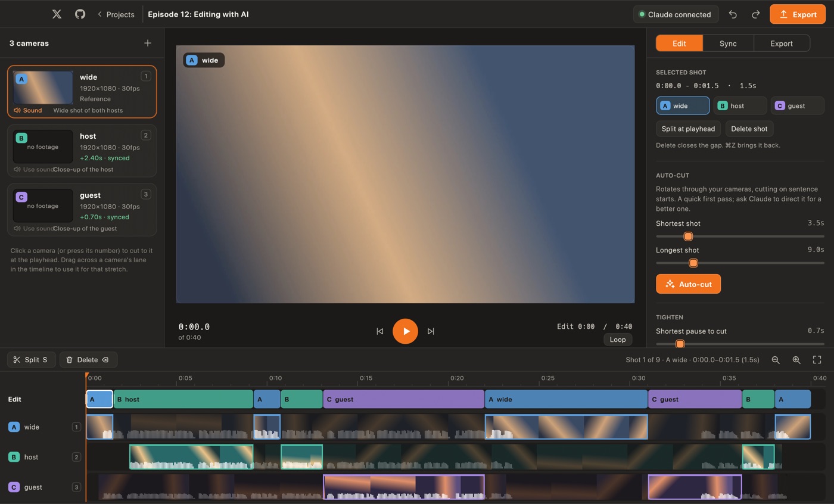
Task: Assign selected shot to camera C guest
Action: (798, 105)
